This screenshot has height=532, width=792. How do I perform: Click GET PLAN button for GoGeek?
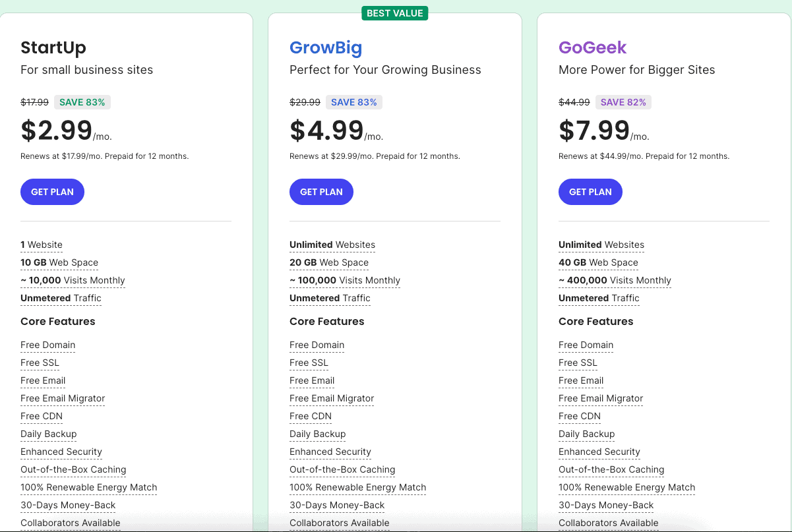(590, 192)
